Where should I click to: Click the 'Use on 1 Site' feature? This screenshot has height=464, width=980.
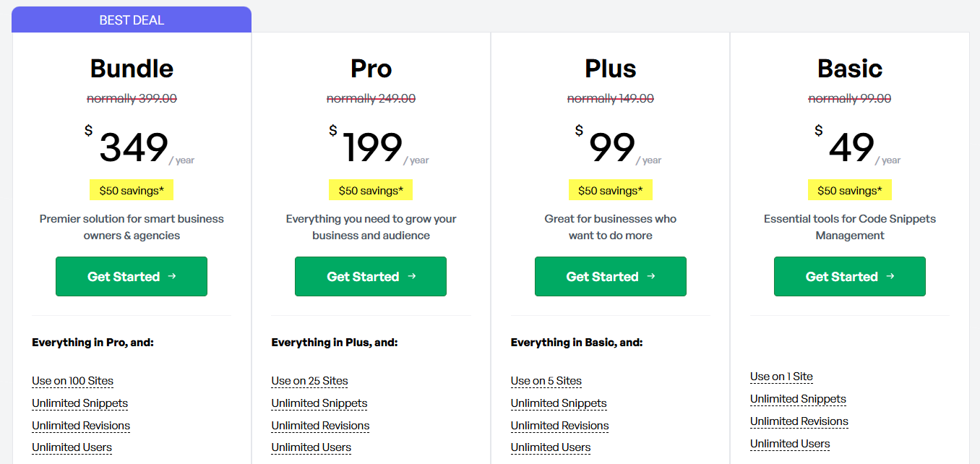[781, 377]
